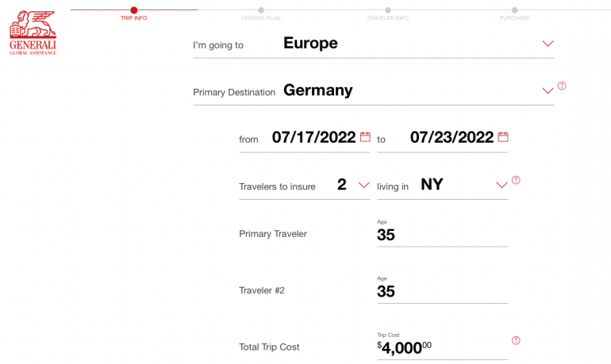Go to the Choose Plan step
The image size is (611, 364).
pyautogui.click(x=260, y=17)
